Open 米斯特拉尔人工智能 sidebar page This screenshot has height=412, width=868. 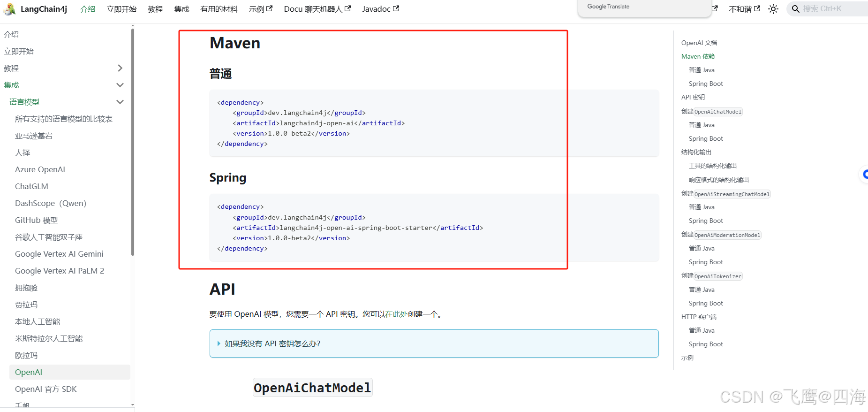[49, 338]
